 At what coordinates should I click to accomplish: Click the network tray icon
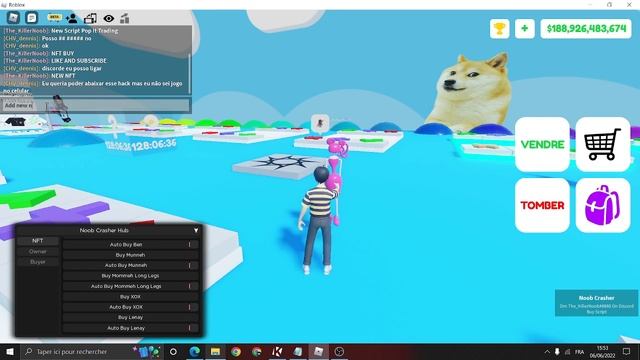coord(568,351)
